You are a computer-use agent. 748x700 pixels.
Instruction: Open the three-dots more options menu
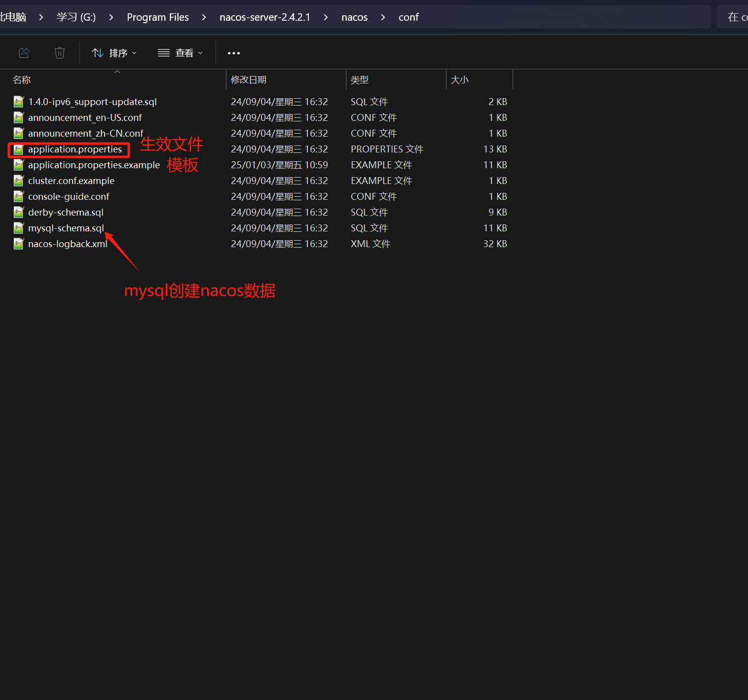click(233, 53)
